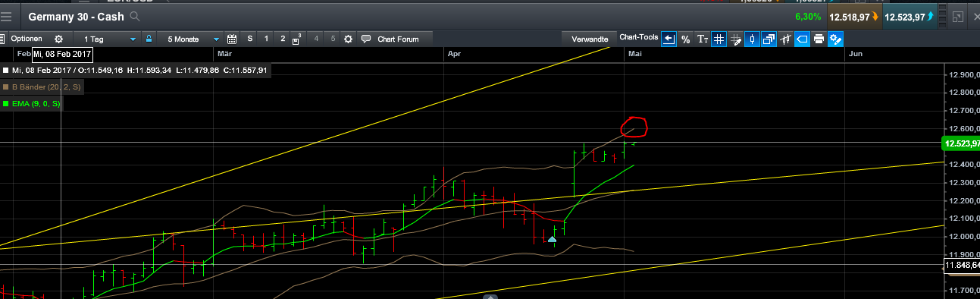This screenshot has width=980, height=299.
Task: Select layout slot 5
Action: 333,39
